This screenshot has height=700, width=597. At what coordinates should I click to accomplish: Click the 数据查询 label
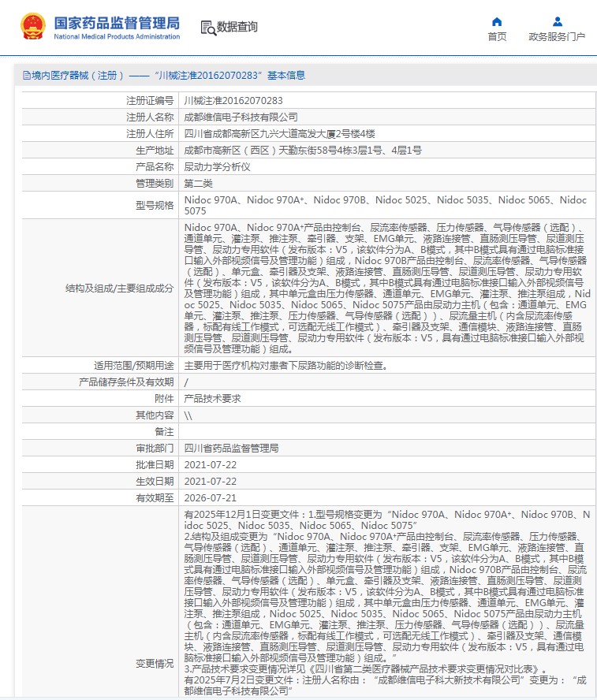click(x=237, y=28)
